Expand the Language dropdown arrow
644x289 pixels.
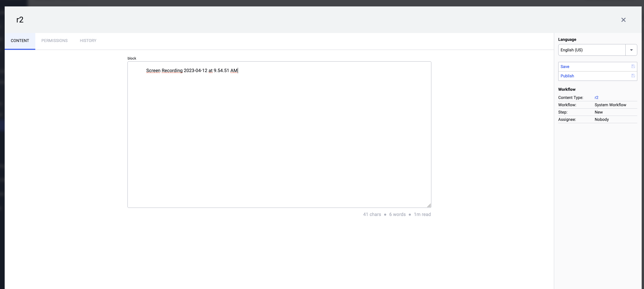coord(631,50)
